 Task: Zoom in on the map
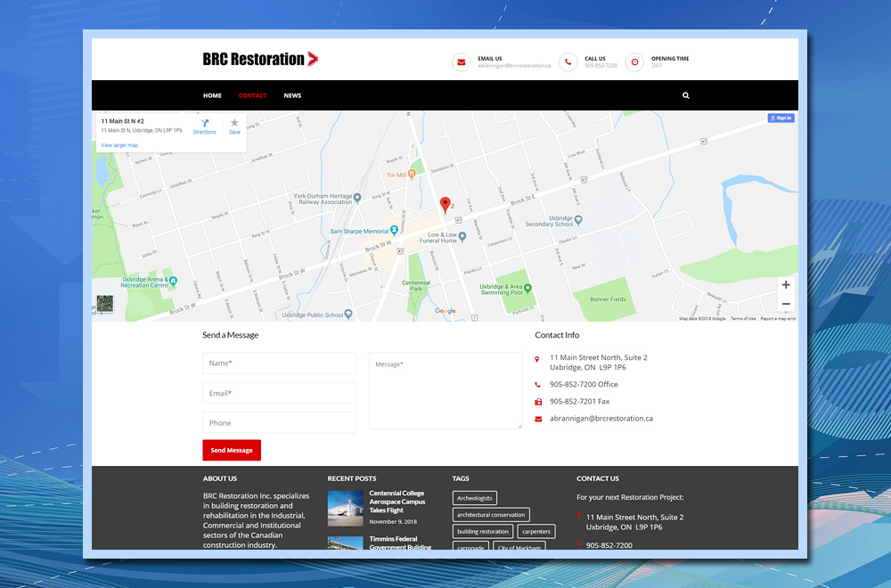[x=786, y=285]
